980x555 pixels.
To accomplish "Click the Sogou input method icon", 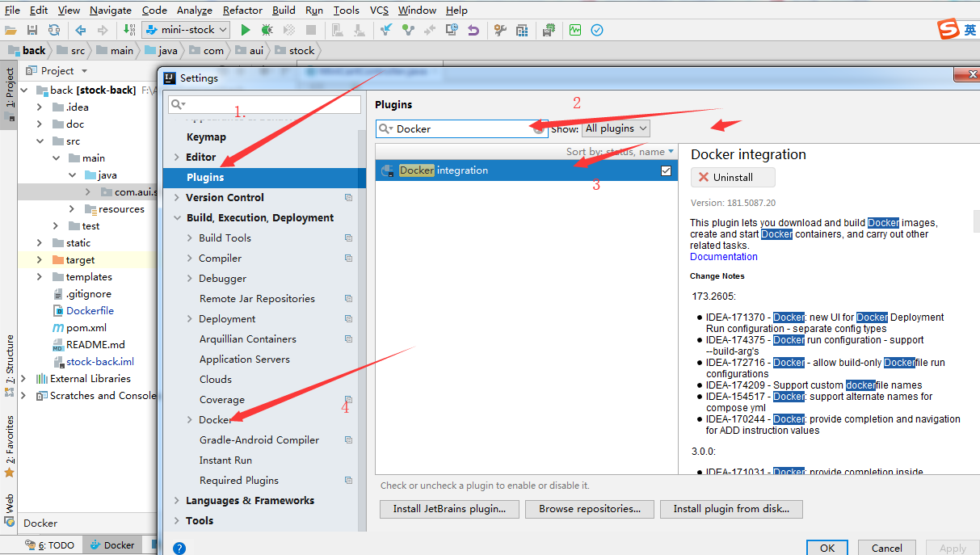I will 948,30.
